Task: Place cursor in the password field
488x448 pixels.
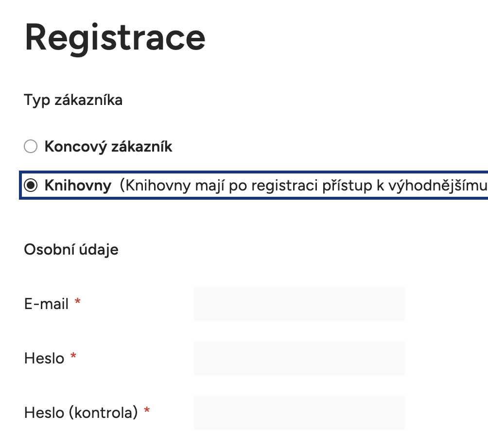Action: pos(299,358)
